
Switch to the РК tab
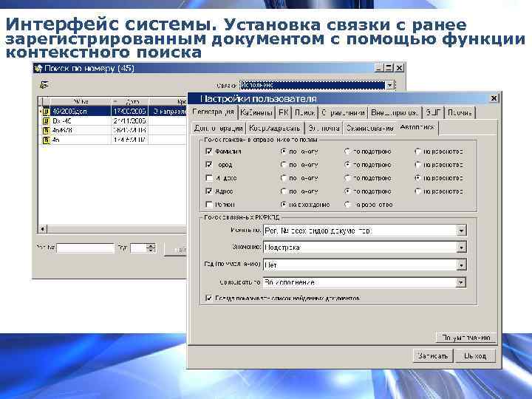click(283, 112)
